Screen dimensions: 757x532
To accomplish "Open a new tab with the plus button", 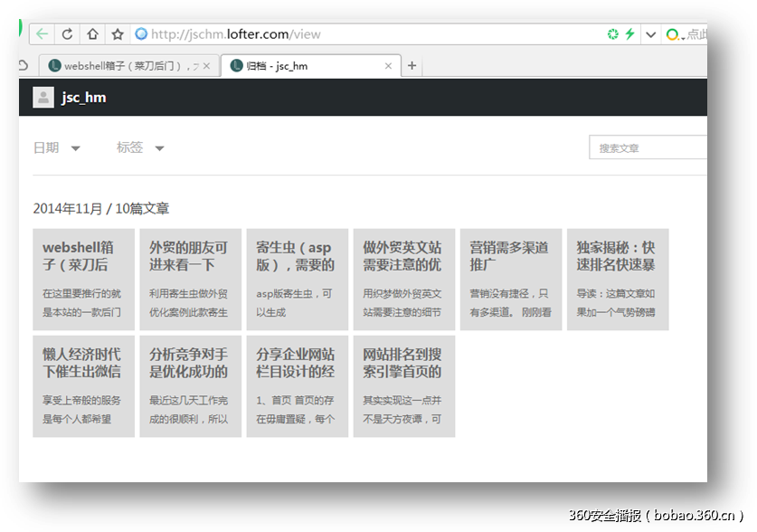I will click(x=412, y=65).
